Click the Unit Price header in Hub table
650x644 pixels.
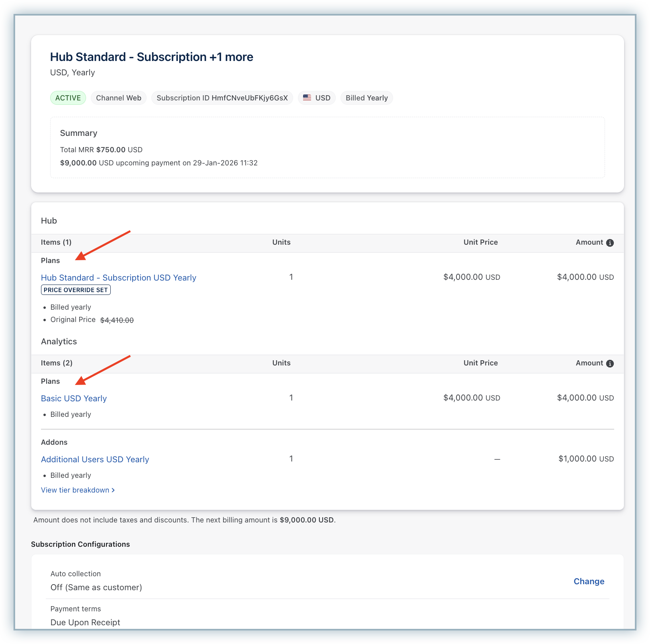tap(480, 242)
